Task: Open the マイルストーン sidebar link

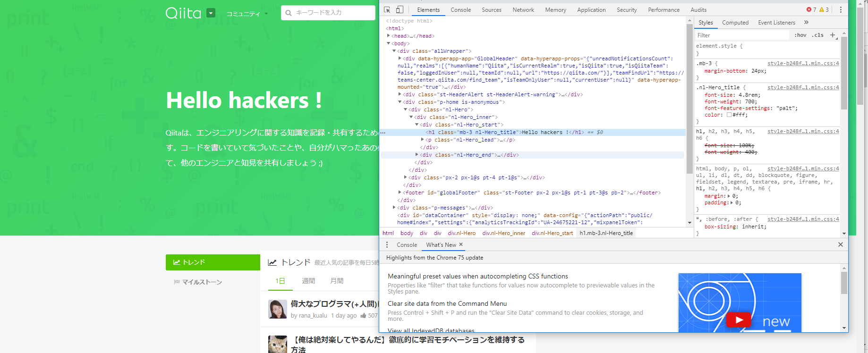Action: click(x=202, y=282)
